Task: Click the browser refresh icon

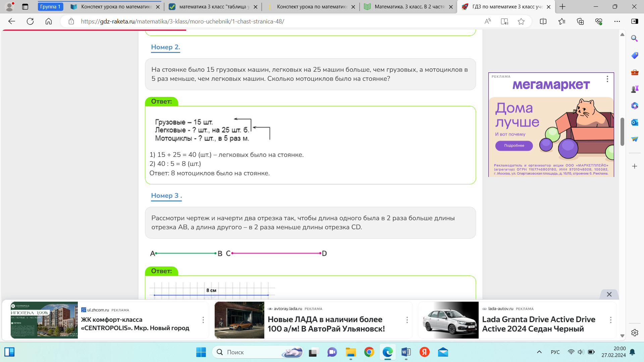Action: (x=30, y=21)
